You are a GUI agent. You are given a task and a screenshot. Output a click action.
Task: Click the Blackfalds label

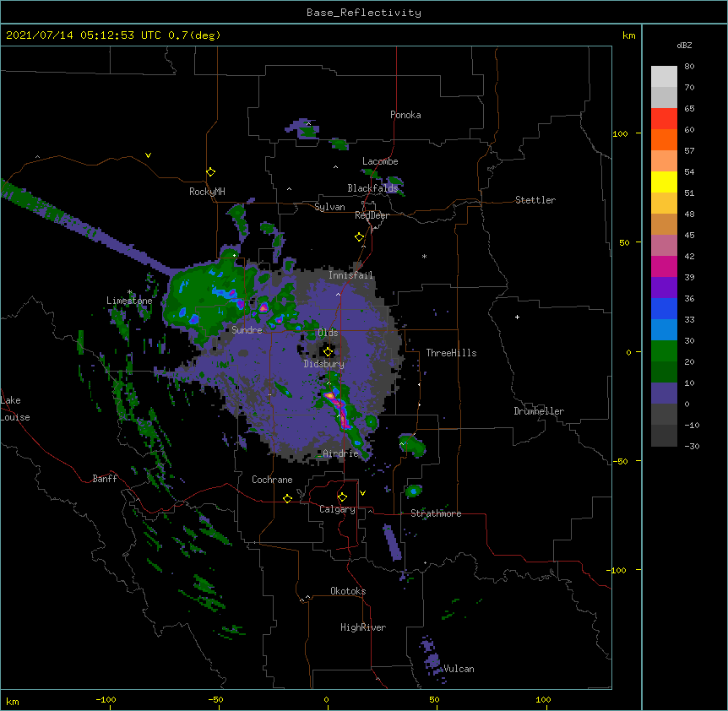(x=372, y=188)
